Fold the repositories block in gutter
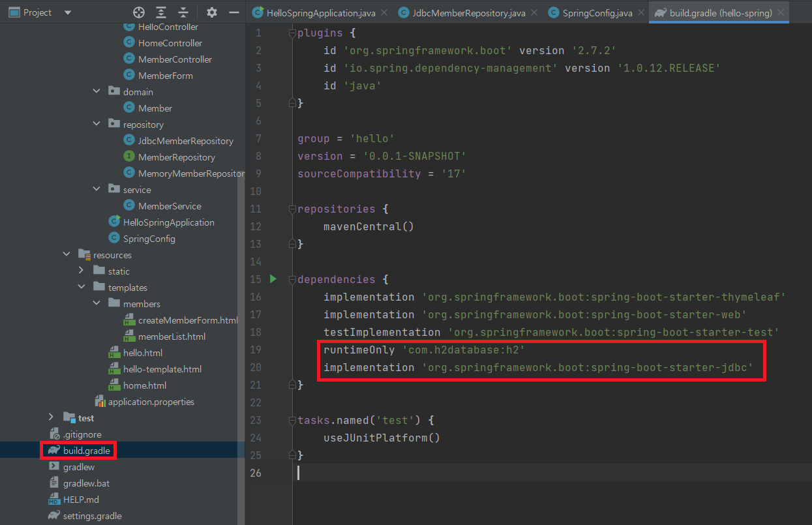This screenshot has height=525, width=812. pyautogui.click(x=292, y=209)
